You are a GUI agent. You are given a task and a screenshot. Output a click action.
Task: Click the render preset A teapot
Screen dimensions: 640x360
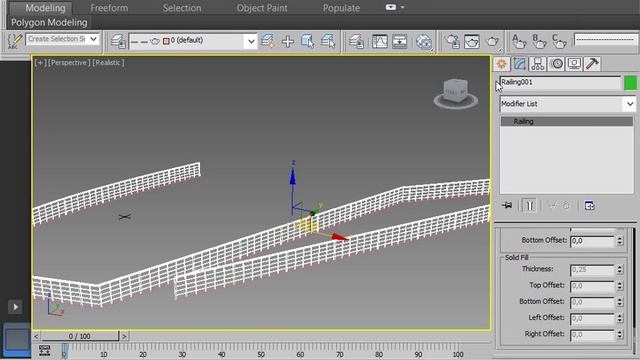(519, 41)
